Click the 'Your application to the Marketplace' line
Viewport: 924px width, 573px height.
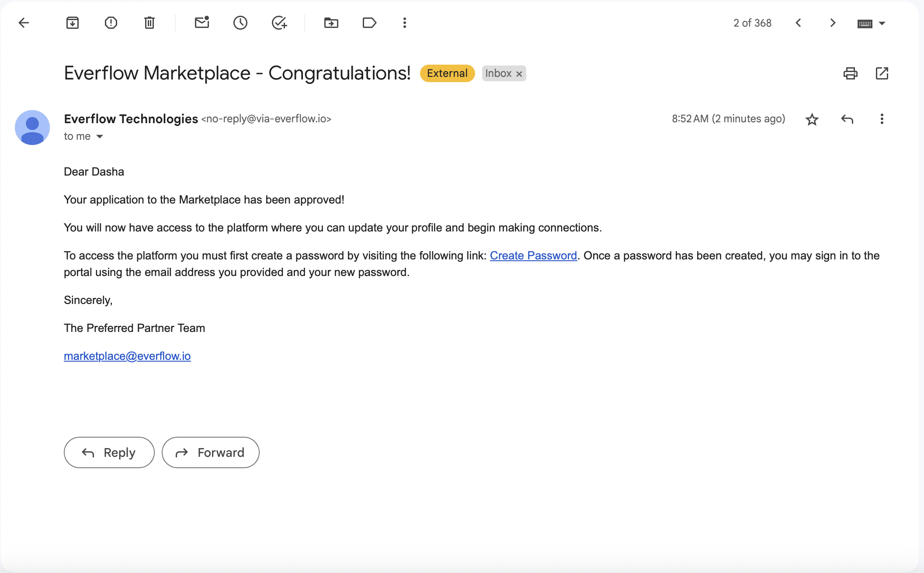204,200
